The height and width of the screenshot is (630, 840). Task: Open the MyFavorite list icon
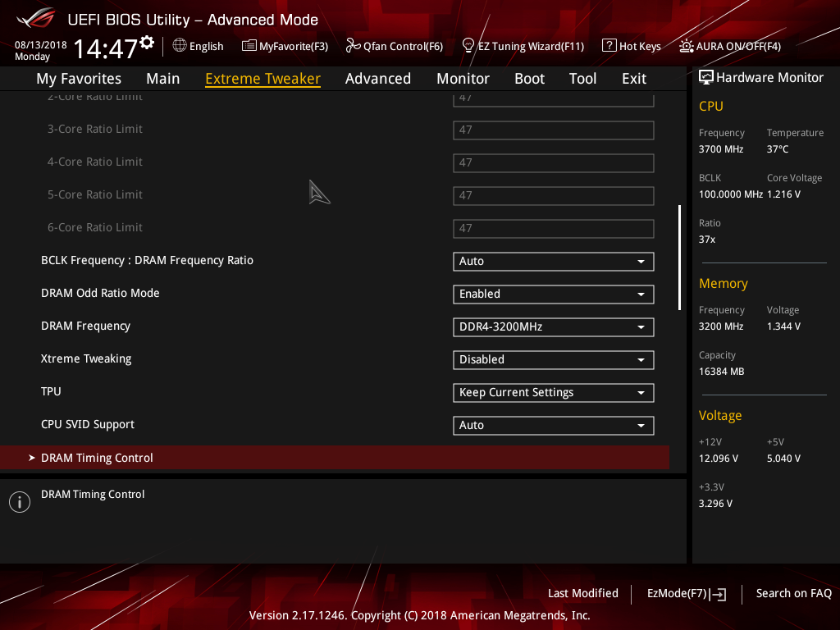[x=249, y=46]
